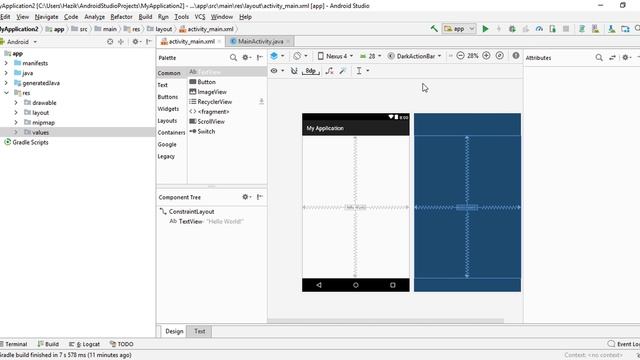
Task: Open the Refactor menu
Action: point(121,17)
